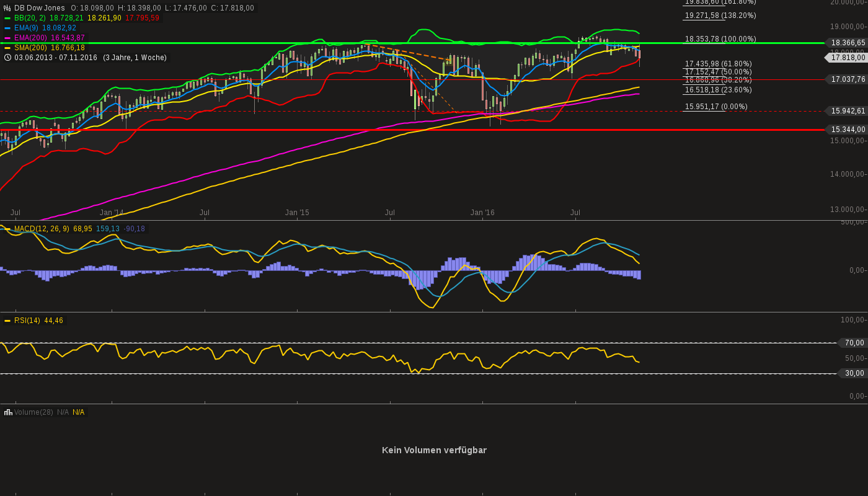This screenshot has width=868, height=496.
Task: Hide the EMA(9) indicator via its legend entry
Action: pyautogui.click(x=26, y=28)
